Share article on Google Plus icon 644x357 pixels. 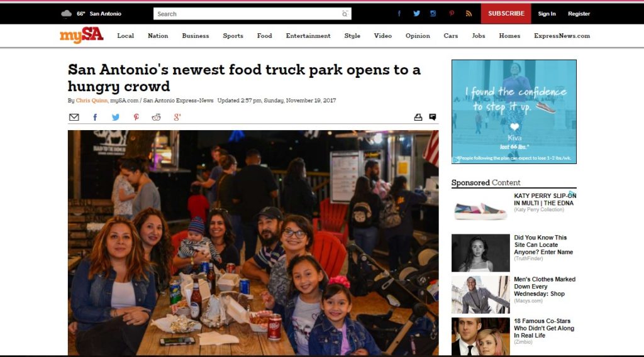(x=177, y=118)
